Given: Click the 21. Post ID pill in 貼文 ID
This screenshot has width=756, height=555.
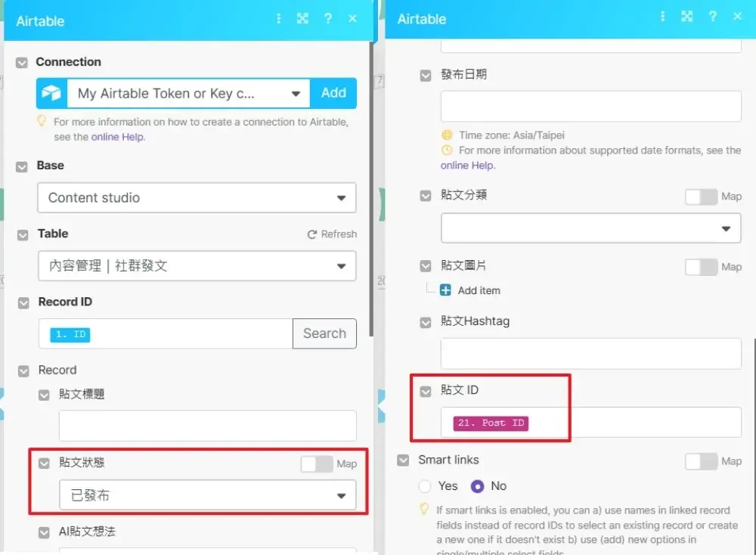Looking at the screenshot, I should tap(491, 423).
